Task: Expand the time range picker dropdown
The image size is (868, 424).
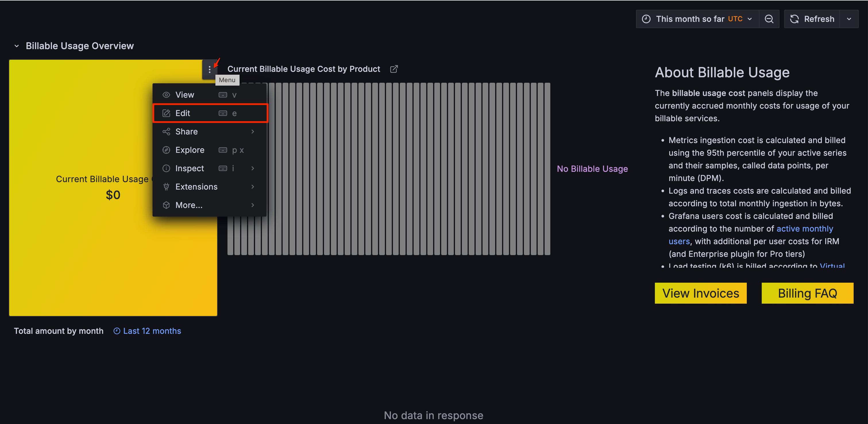Action: pos(749,19)
